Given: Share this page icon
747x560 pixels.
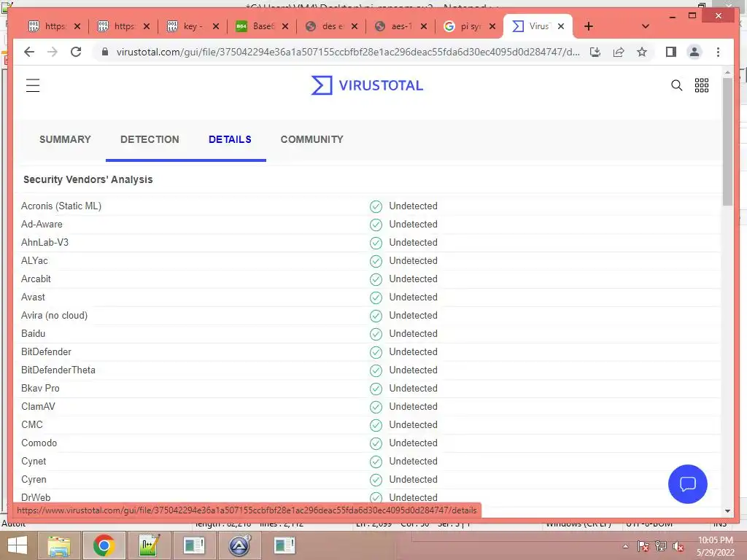Looking at the screenshot, I should pyautogui.click(x=619, y=52).
